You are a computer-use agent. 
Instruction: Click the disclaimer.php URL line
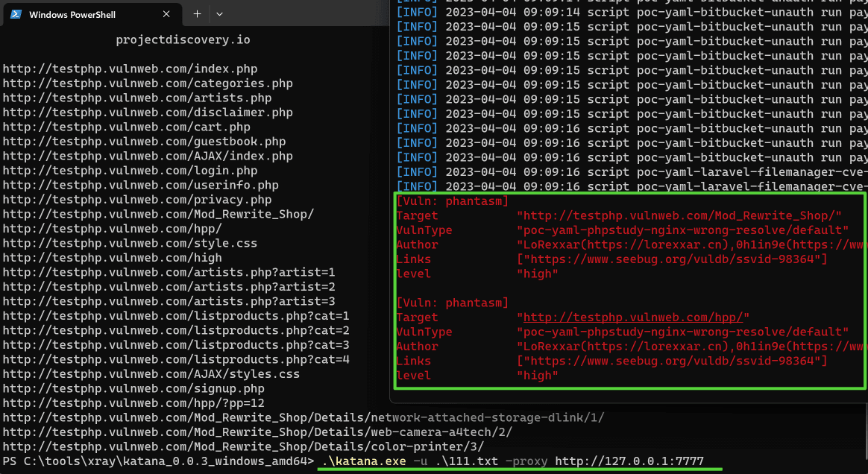(148, 113)
